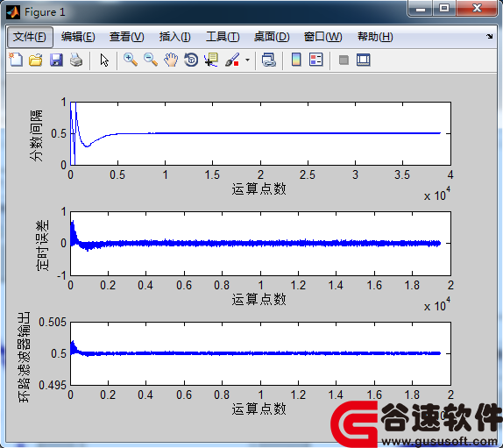503x448 pixels.
Task: Open a file via folder icon
Action: click(x=36, y=60)
